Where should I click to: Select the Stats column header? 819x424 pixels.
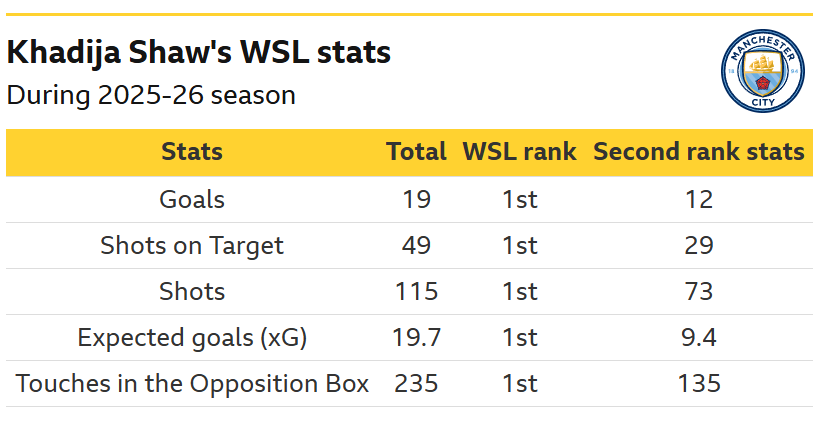[x=192, y=152]
